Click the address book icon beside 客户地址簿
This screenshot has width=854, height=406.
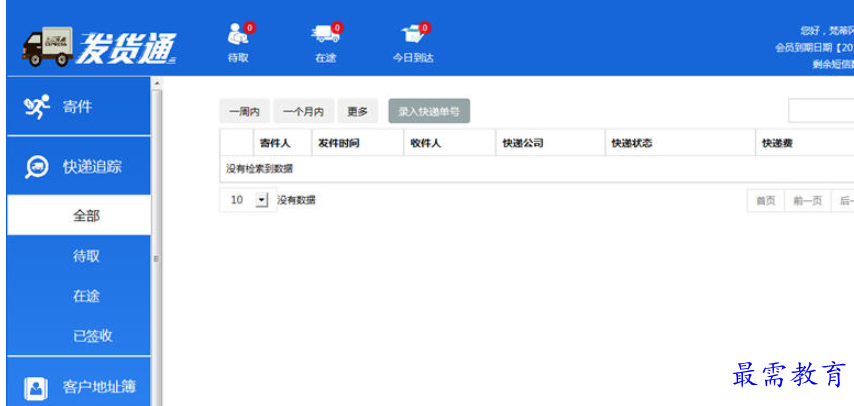[36, 387]
